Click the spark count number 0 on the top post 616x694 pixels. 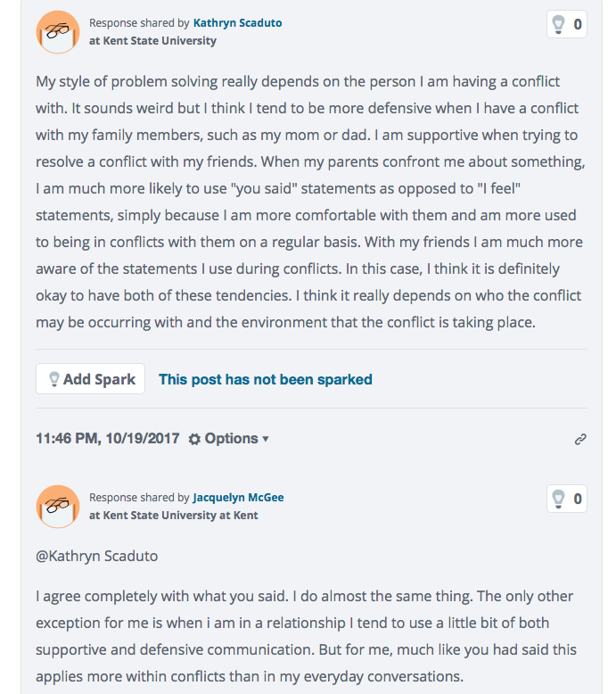click(578, 24)
